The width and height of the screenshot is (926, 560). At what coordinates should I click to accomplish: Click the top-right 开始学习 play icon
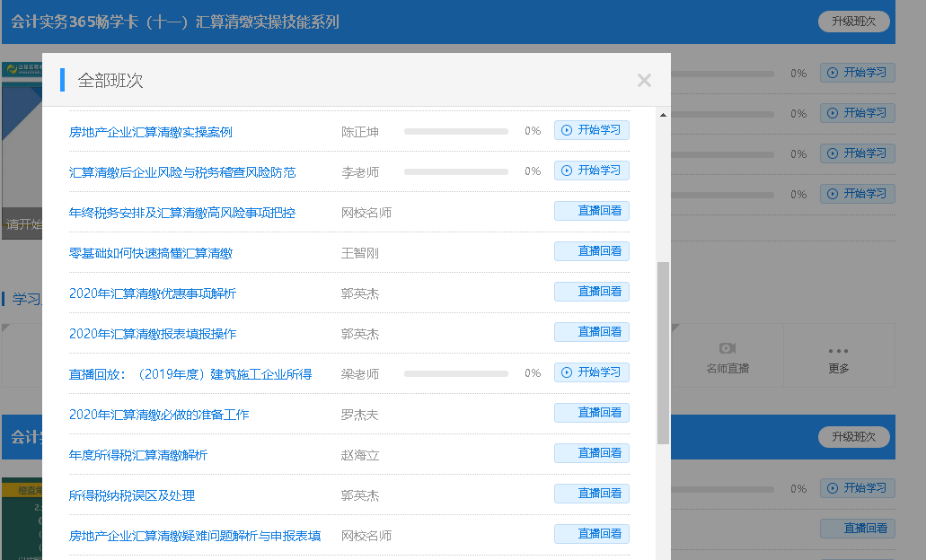(831, 73)
